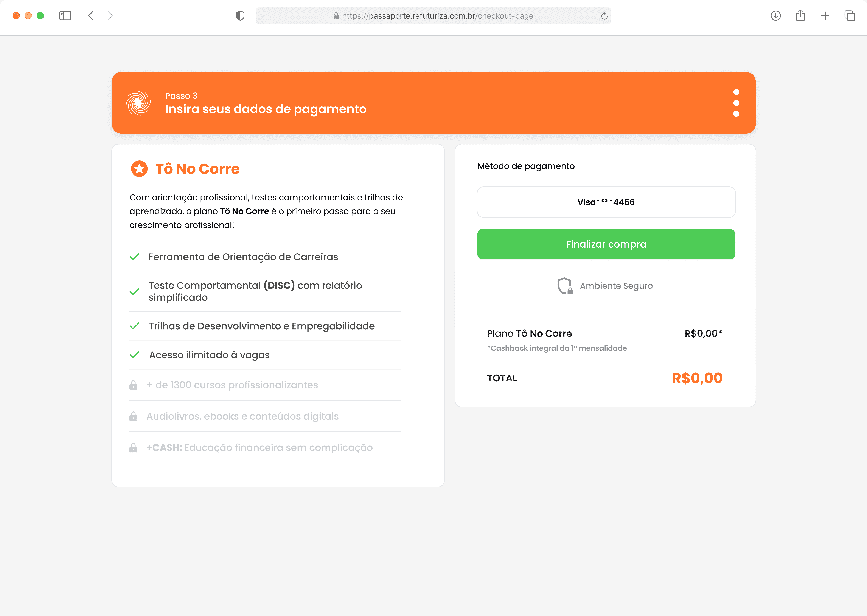Toggle the browser sidebar icon
This screenshot has width=867, height=616.
point(65,15)
